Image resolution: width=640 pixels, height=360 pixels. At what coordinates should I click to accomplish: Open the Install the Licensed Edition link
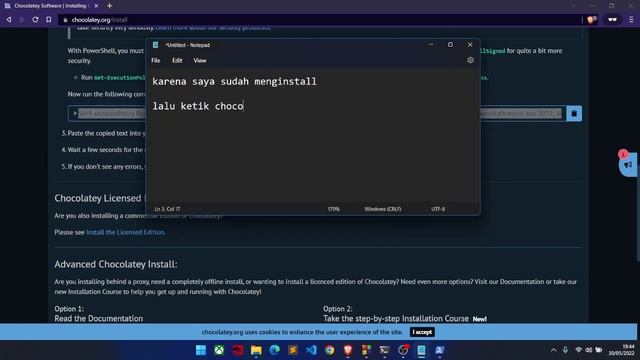point(126,232)
